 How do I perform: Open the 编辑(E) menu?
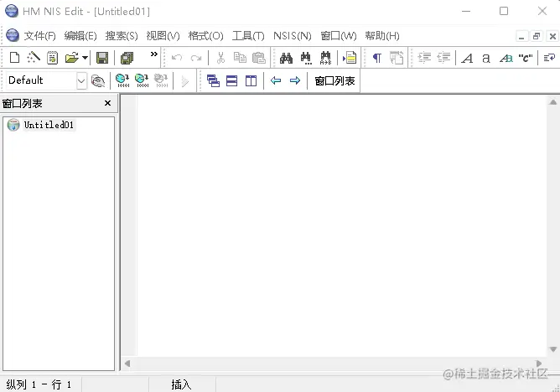(80, 36)
